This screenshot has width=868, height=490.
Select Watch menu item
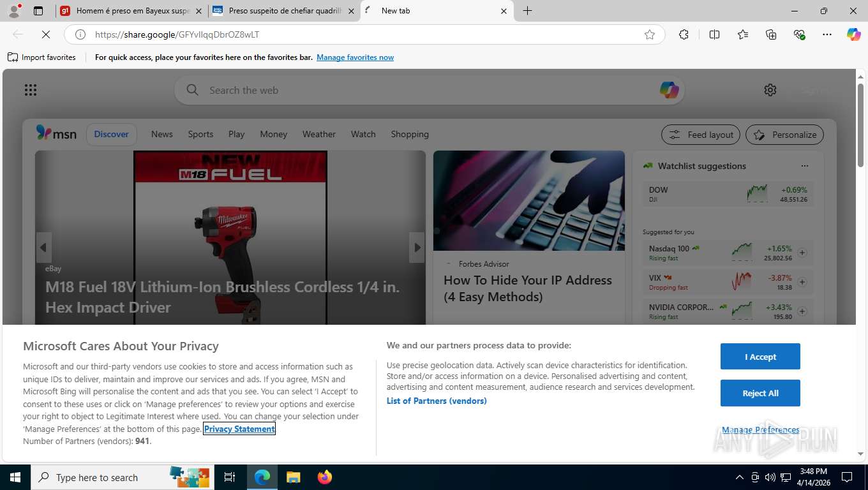click(363, 134)
